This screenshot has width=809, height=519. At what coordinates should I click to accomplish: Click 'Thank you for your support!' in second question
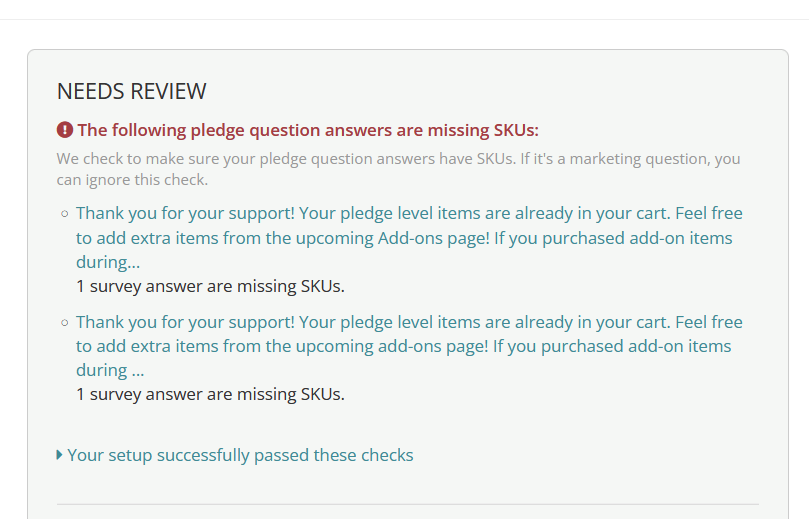[185, 322]
